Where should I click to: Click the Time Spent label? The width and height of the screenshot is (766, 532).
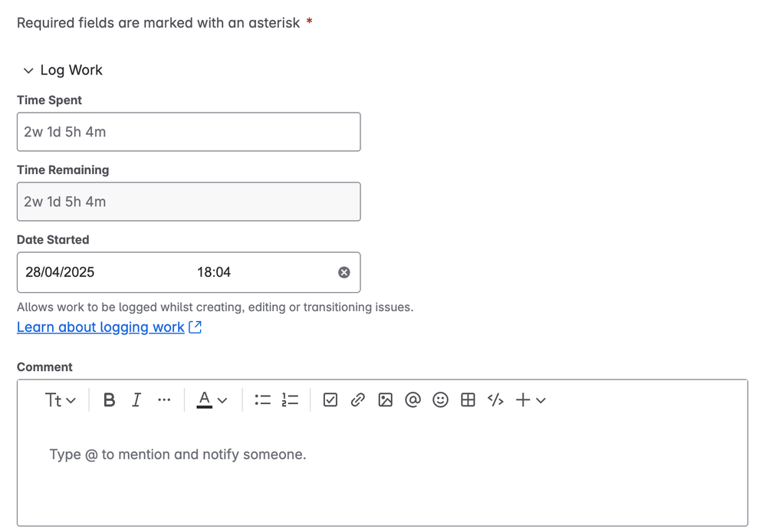pyautogui.click(x=49, y=100)
